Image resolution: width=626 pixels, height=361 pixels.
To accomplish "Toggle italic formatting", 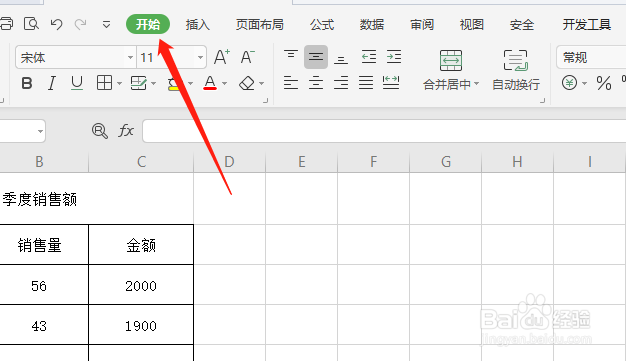I will click(x=52, y=83).
